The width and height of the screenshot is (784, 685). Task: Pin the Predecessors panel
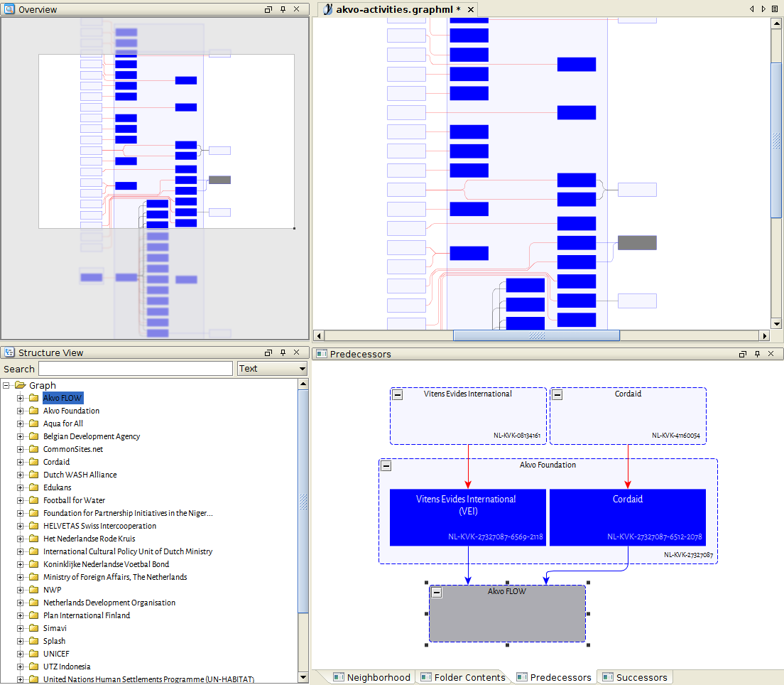[757, 353]
